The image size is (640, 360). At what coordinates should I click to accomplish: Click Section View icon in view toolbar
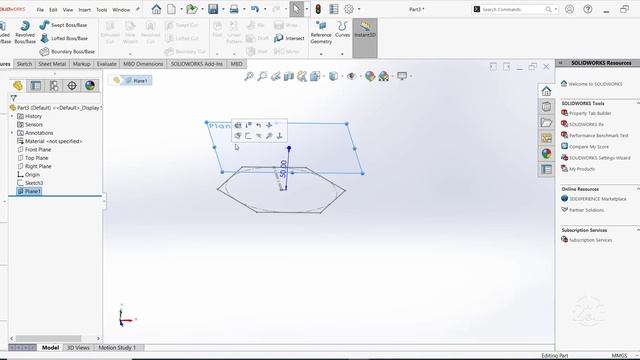289,76
